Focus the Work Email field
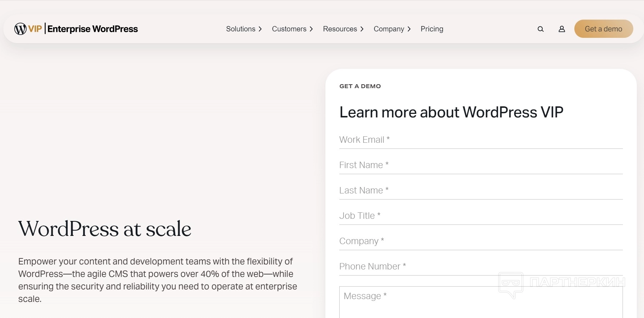644x318 pixels. click(x=481, y=140)
